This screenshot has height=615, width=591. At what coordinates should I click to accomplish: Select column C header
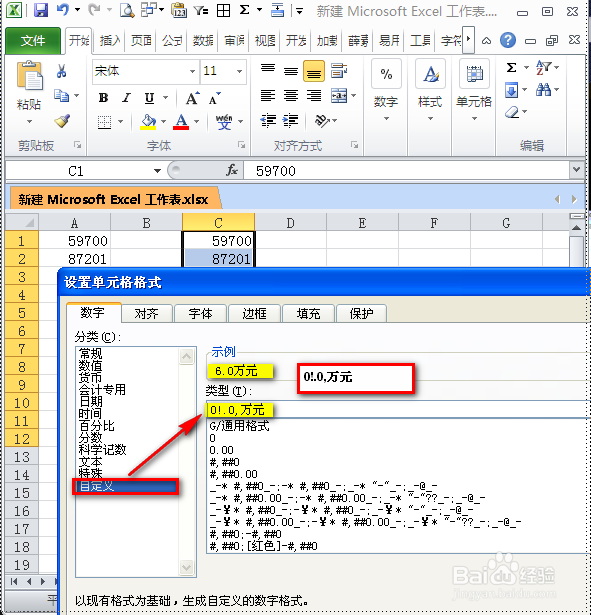[218, 222]
